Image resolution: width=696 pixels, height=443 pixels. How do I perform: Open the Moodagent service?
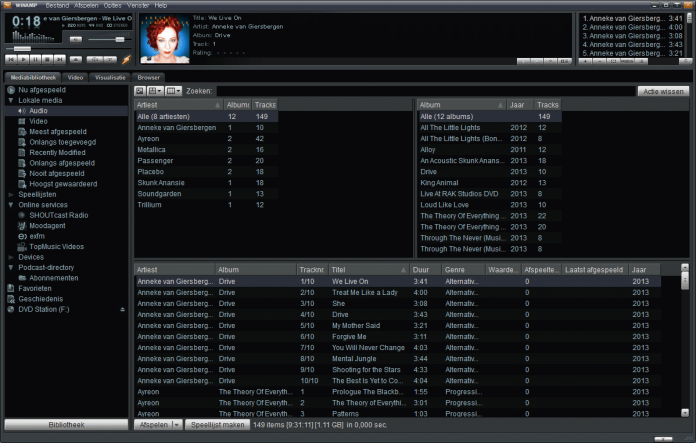pyautogui.click(x=47, y=225)
